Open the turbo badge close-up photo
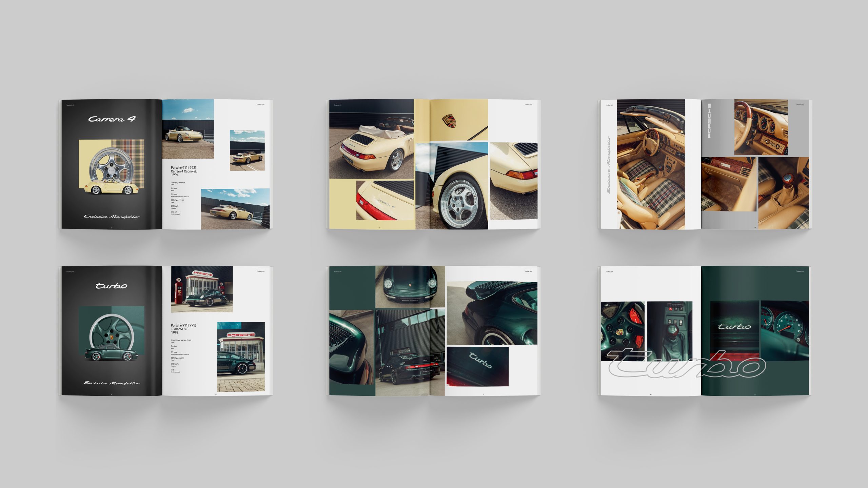Image resolution: width=868 pixels, height=488 pixels. [477, 366]
